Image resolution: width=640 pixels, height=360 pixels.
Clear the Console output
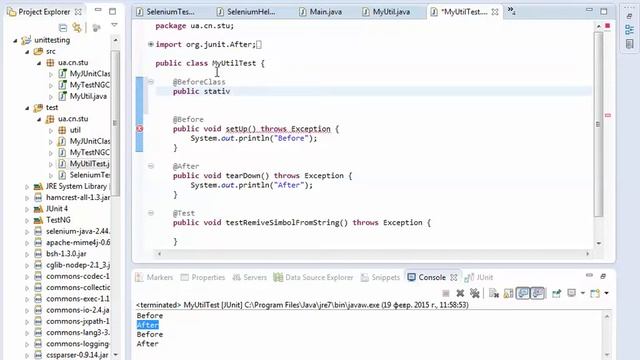point(494,293)
